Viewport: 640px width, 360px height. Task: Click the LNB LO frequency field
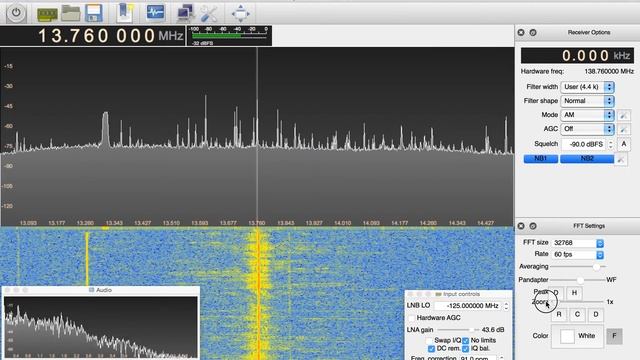tap(469, 306)
